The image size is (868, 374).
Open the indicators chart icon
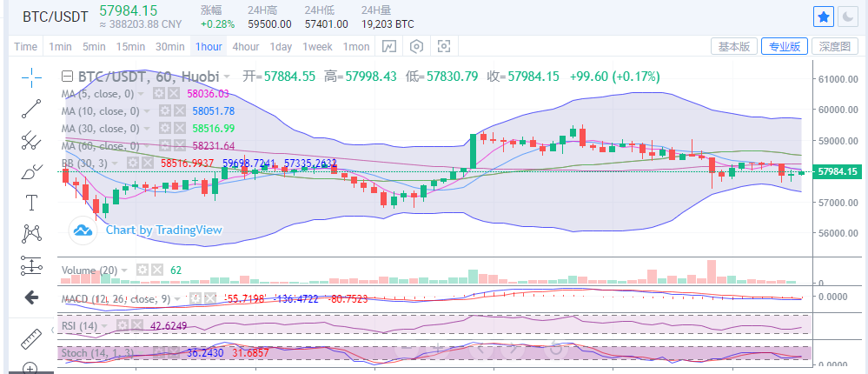click(x=390, y=47)
